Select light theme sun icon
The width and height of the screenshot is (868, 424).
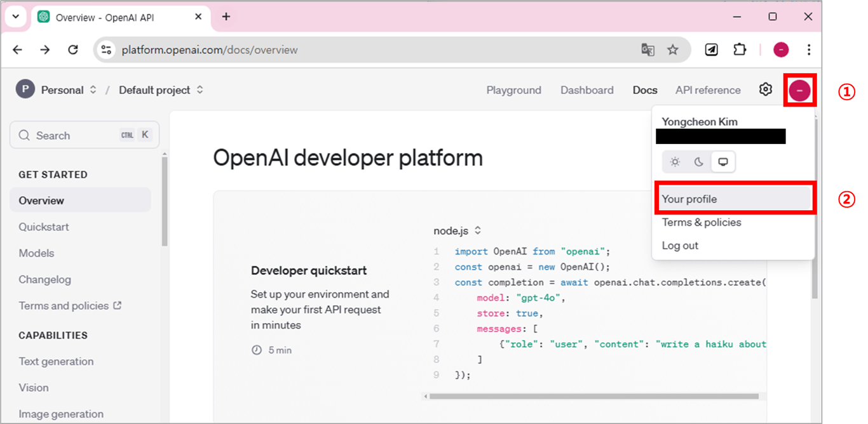(x=675, y=162)
